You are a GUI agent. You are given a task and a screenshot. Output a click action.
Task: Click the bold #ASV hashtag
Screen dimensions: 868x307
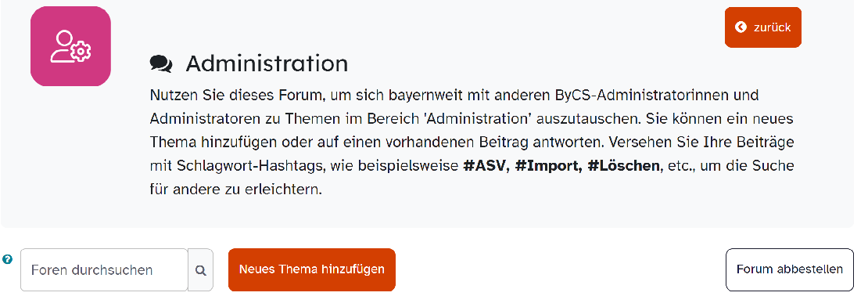pos(486,166)
